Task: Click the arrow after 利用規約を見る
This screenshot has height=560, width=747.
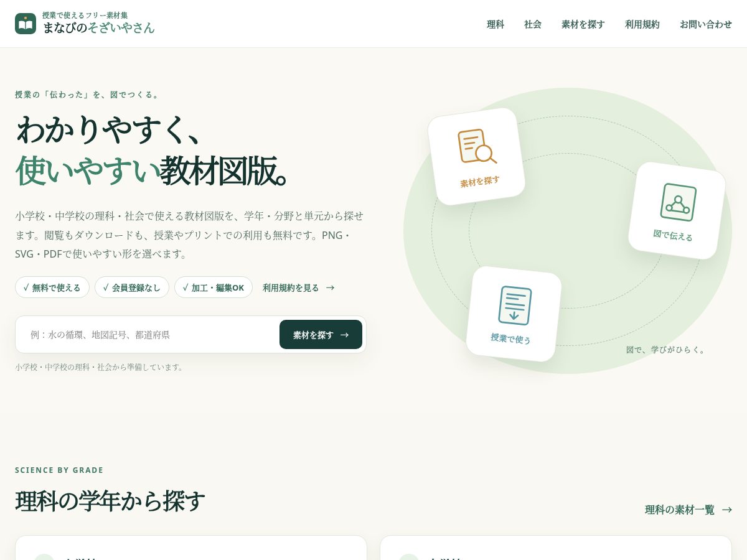Action: point(331,287)
